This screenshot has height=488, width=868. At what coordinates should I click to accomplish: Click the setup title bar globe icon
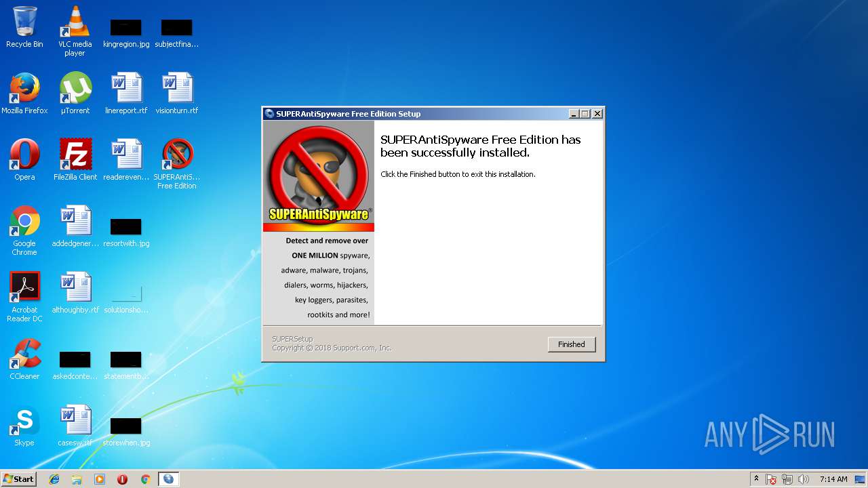[269, 114]
